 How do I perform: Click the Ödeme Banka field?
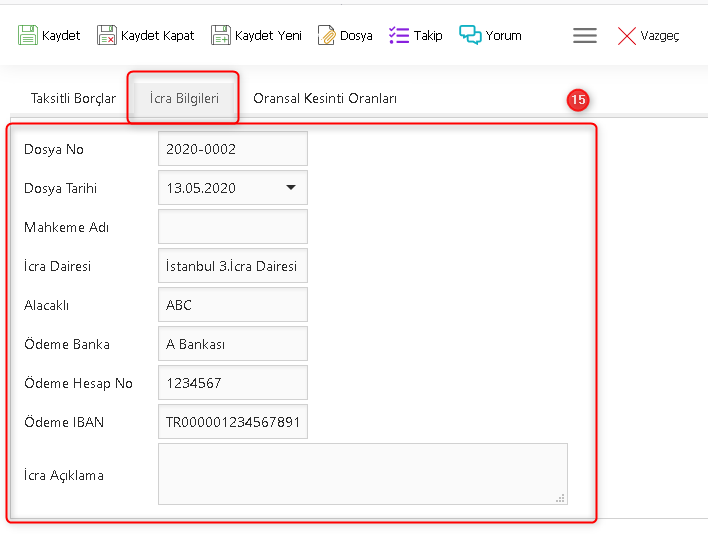pyautogui.click(x=232, y=344)
